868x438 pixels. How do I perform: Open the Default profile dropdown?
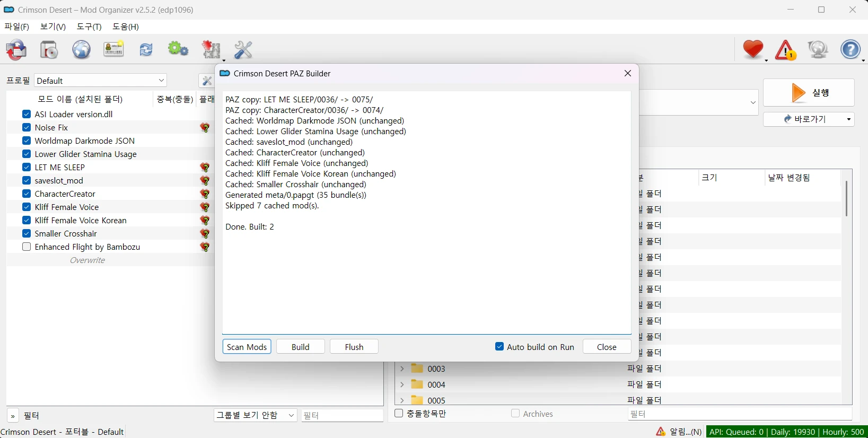click(101, 81)
